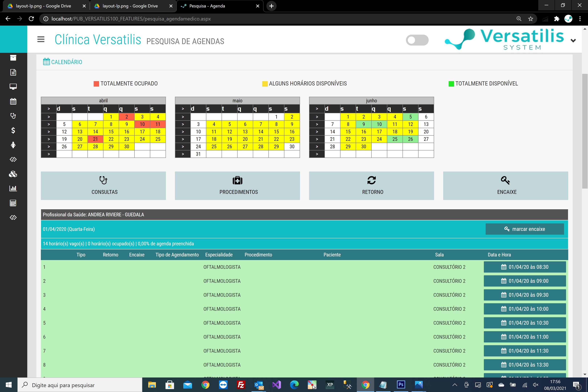Click the boxes stack sidebar icon
Screen dimensions: 588x392
(x=13, y=174)
